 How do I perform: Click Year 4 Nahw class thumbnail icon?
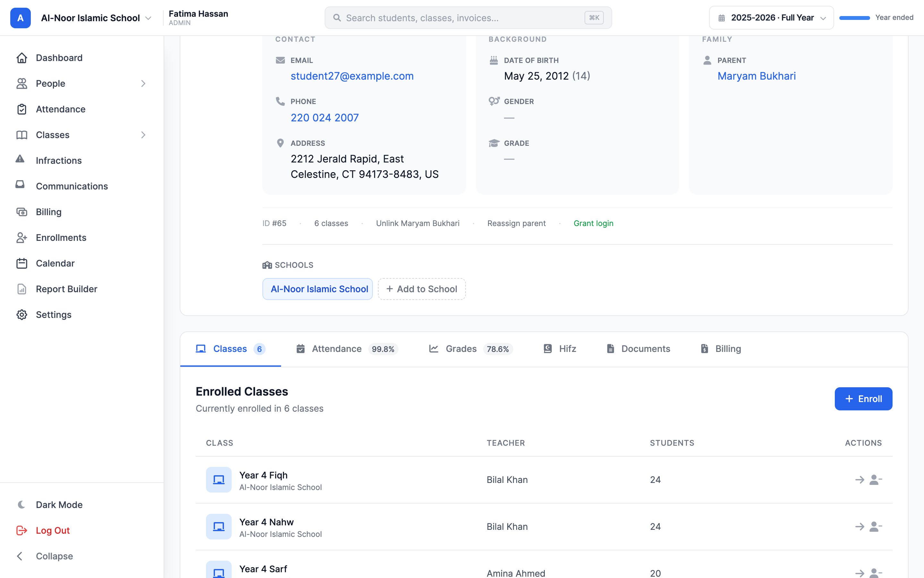coord(219,526)
